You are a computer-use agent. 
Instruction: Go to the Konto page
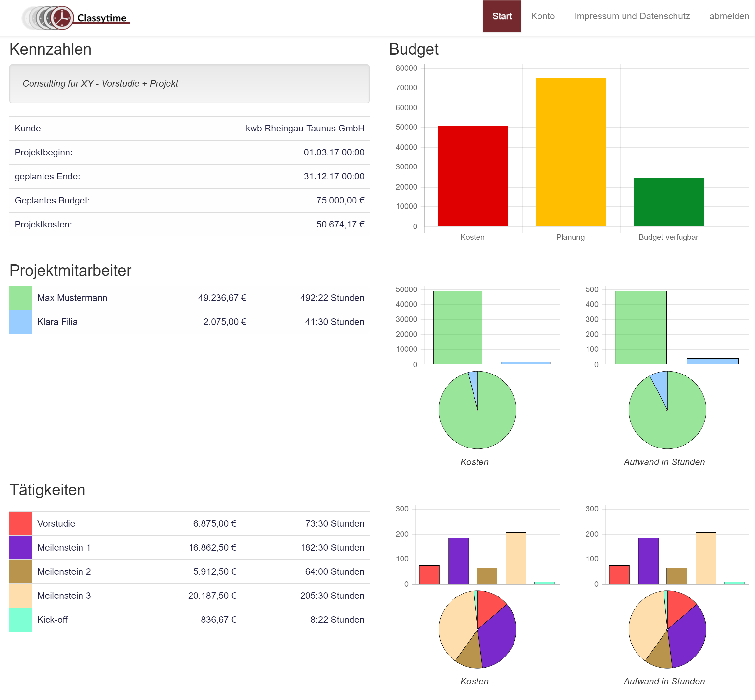click(542, 16)
